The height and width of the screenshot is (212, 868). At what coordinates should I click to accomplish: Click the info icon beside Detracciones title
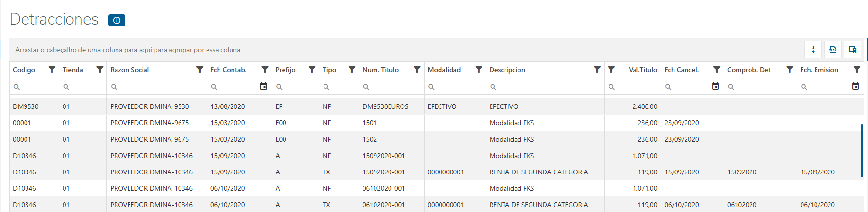click(x=117, y=20)
